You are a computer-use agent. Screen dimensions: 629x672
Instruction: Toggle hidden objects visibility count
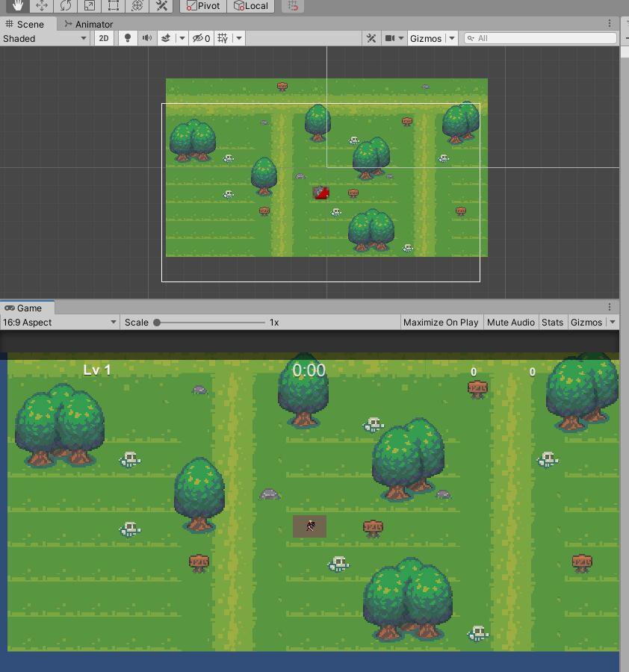(201, 39)
